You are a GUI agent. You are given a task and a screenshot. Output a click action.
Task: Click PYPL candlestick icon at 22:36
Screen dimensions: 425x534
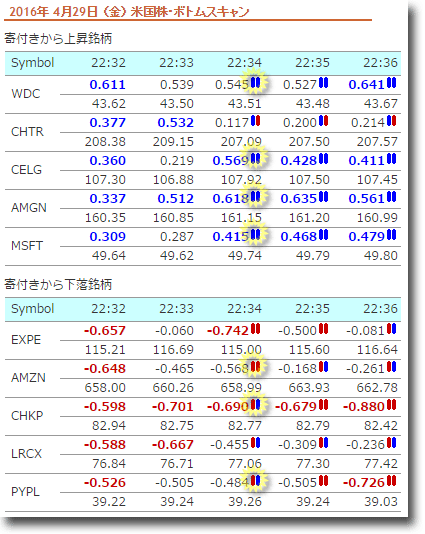click(392, 481)
